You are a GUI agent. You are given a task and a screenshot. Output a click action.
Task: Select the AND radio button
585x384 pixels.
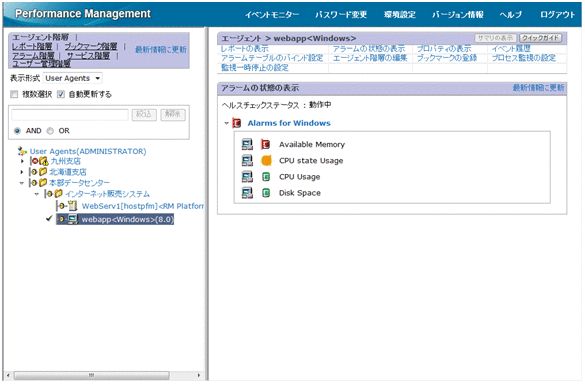[17, 131]
